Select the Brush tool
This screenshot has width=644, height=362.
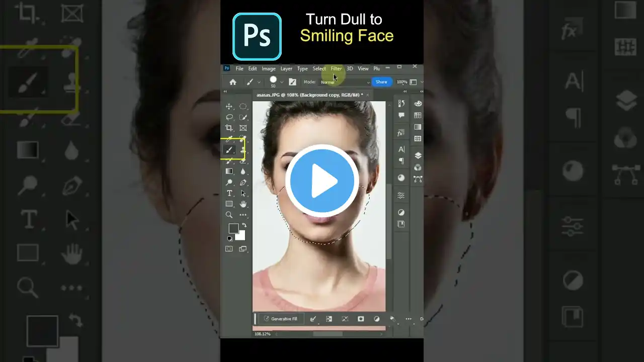229,150
